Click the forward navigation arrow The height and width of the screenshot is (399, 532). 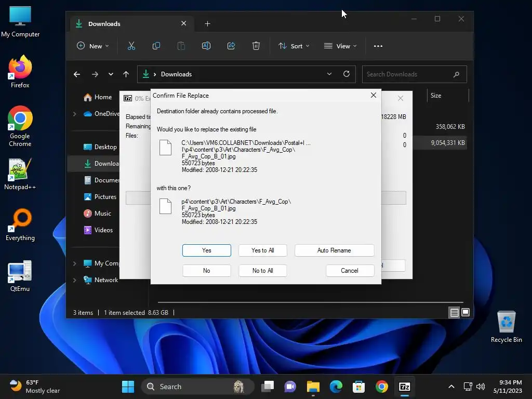click(95, 74)
